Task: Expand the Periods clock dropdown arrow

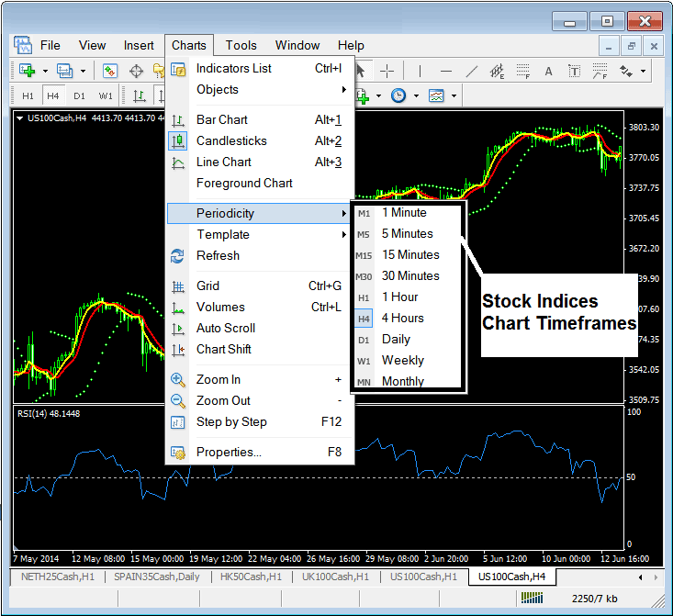Action: click(x=416, y=95)
